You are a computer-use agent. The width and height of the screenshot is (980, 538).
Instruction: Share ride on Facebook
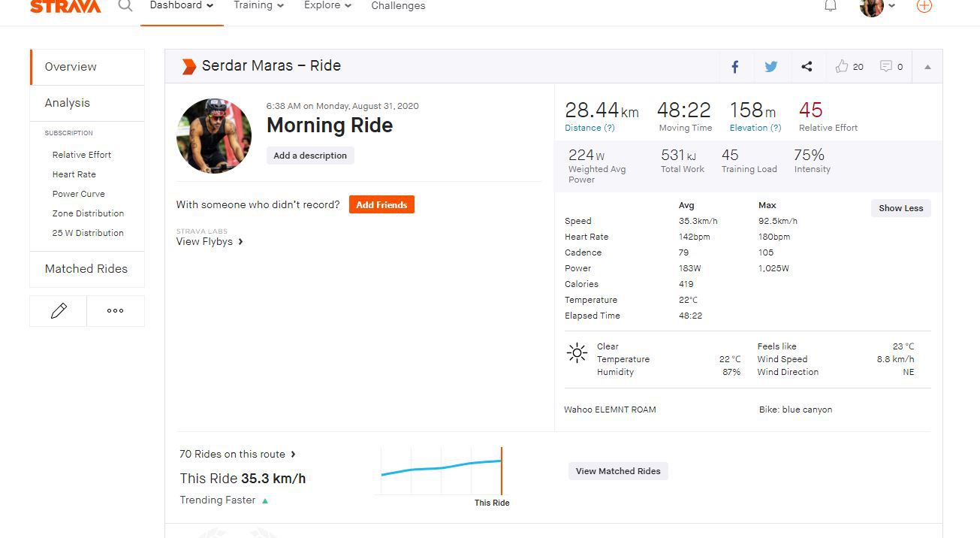point(735,67)
